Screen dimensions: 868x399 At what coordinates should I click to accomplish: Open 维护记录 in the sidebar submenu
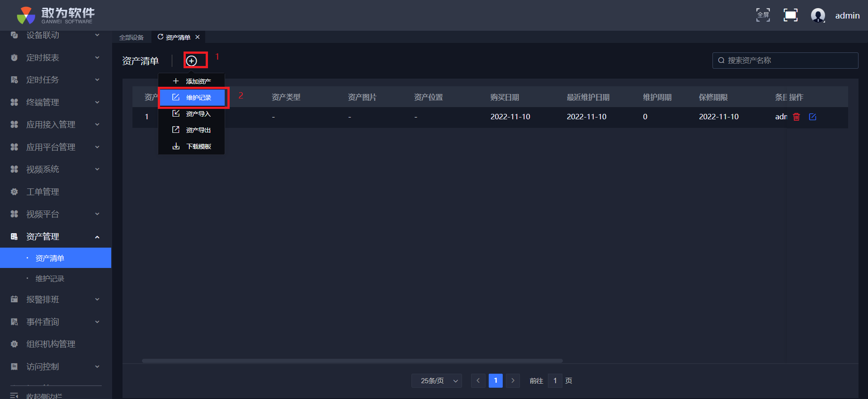pyautogui.click(x=56, y=279)
